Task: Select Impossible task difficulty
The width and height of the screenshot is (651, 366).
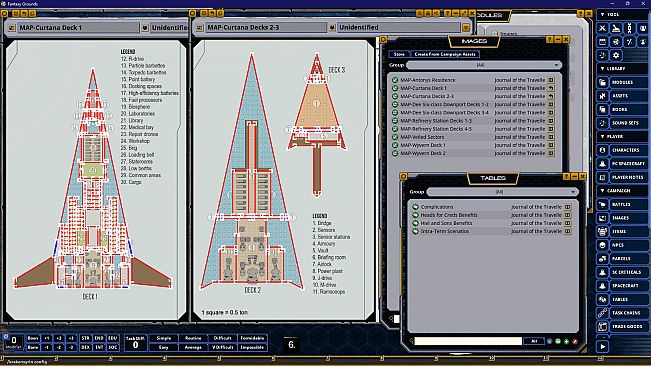Action: [x=252, y=347]
